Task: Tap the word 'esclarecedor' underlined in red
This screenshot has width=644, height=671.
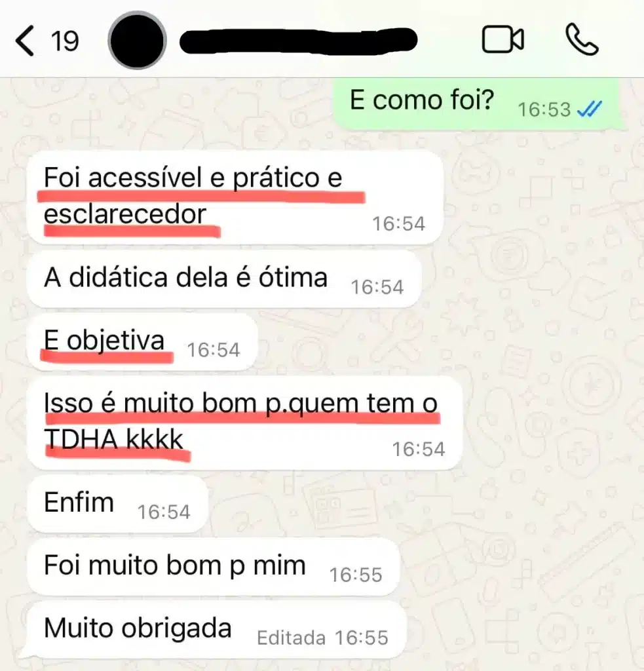Action: coord(125,214)
